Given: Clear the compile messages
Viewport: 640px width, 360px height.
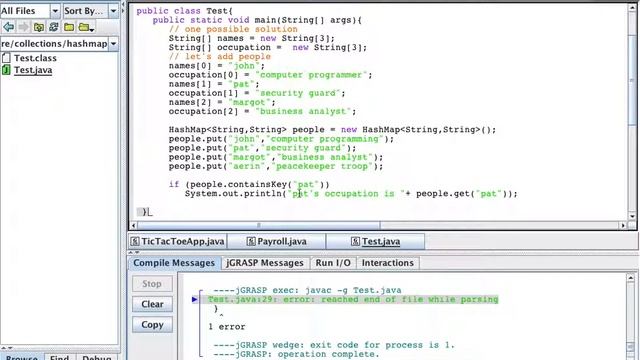Looking at the screenshot, I should coord(152,304).
